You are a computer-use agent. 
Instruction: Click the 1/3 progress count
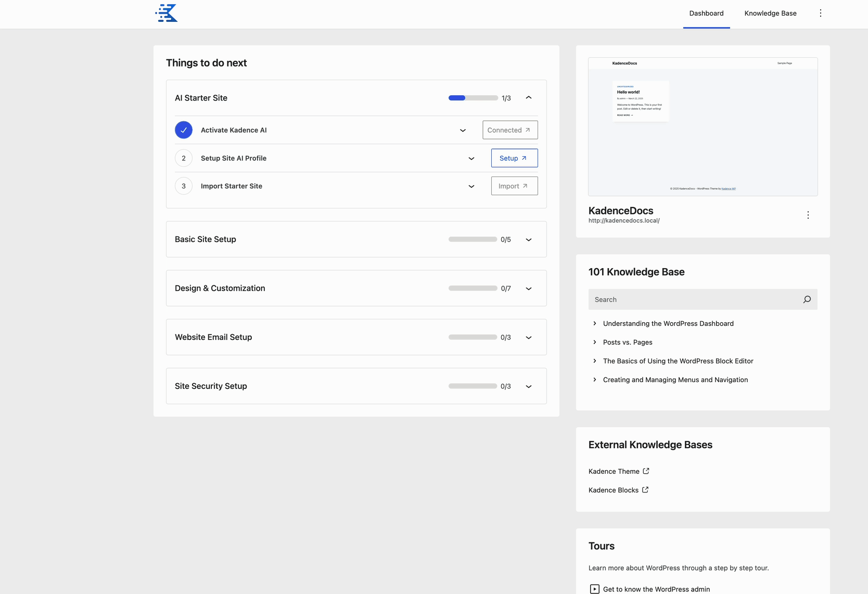click(506, 98)
